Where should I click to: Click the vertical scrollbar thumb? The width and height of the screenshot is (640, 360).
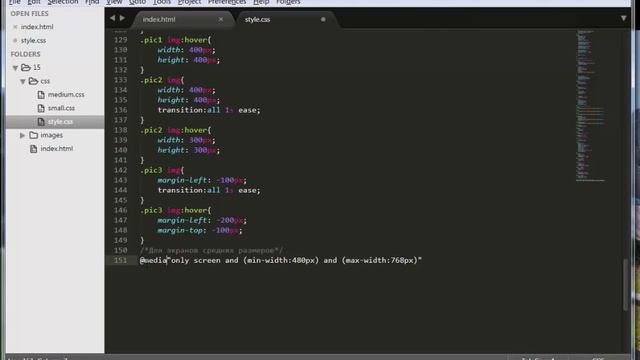pyautogui.click(x=625, y=284)
